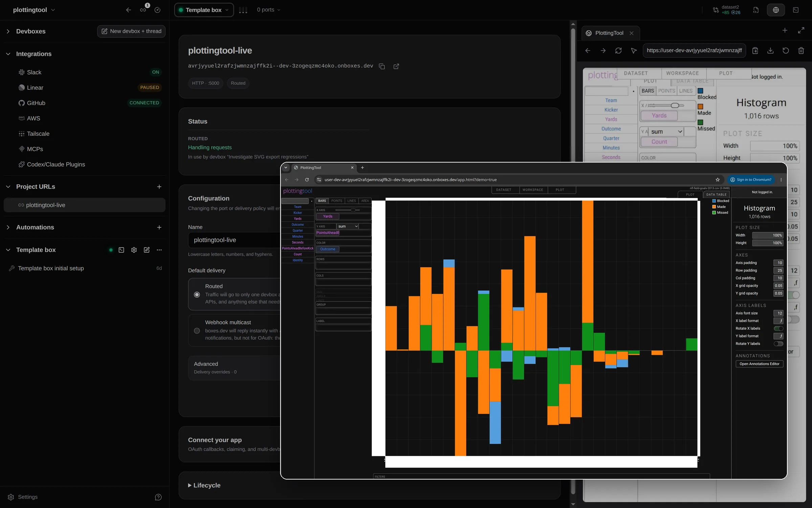
Task: Open the help icon beside Settings
Action: (158, 497)
